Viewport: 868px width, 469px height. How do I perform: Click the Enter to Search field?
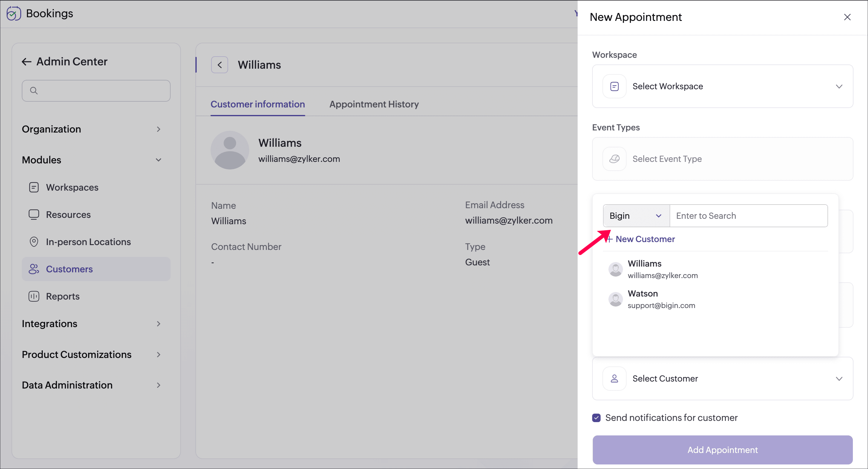[x=748, y=216]
